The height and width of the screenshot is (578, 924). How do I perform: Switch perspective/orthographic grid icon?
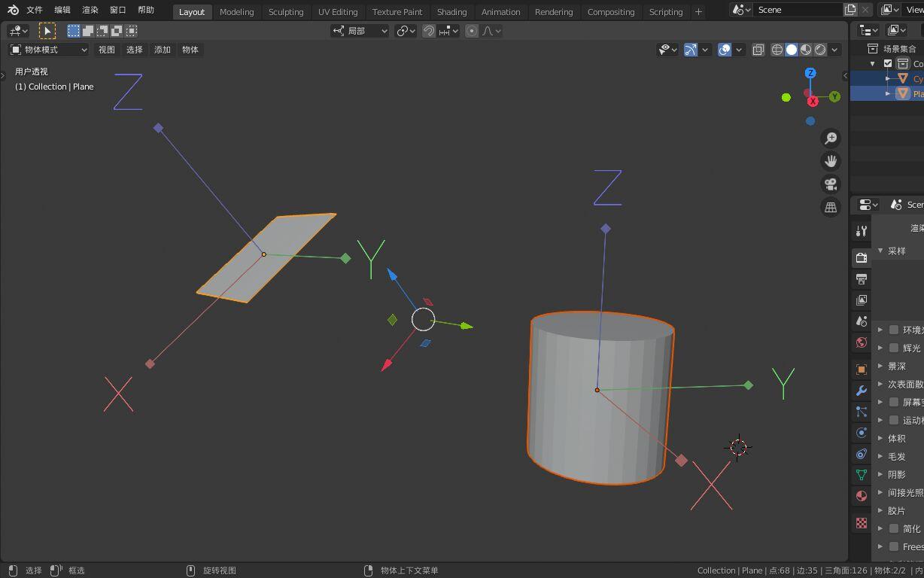click(831, 208)
